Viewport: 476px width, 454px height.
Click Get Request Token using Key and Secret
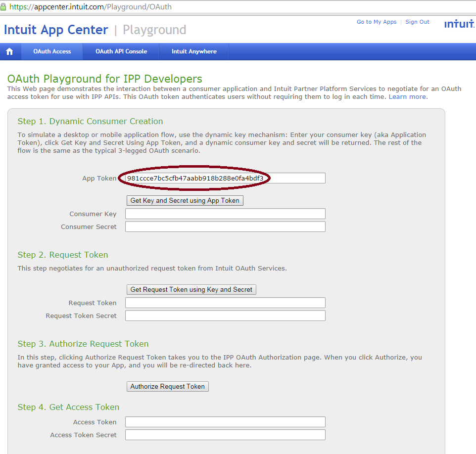pos(191,289)
